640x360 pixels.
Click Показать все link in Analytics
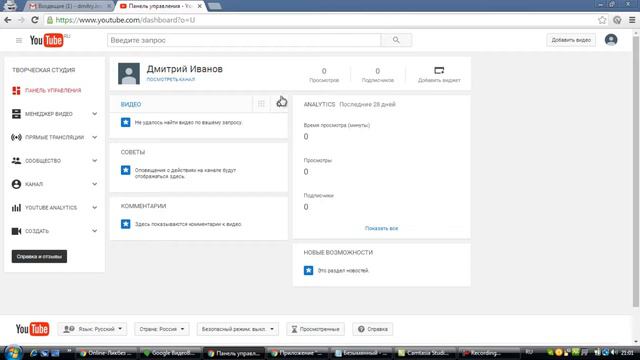click(381, 229)
